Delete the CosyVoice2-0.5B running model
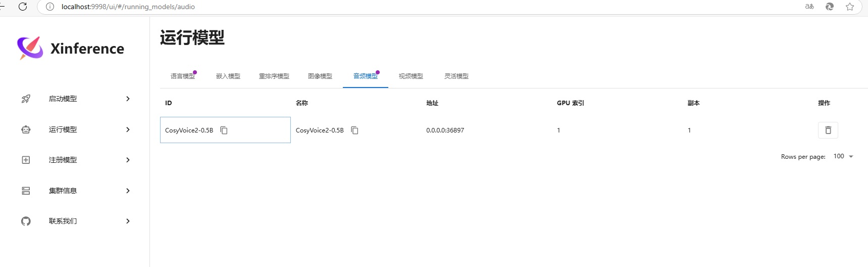 pos(828,130)
